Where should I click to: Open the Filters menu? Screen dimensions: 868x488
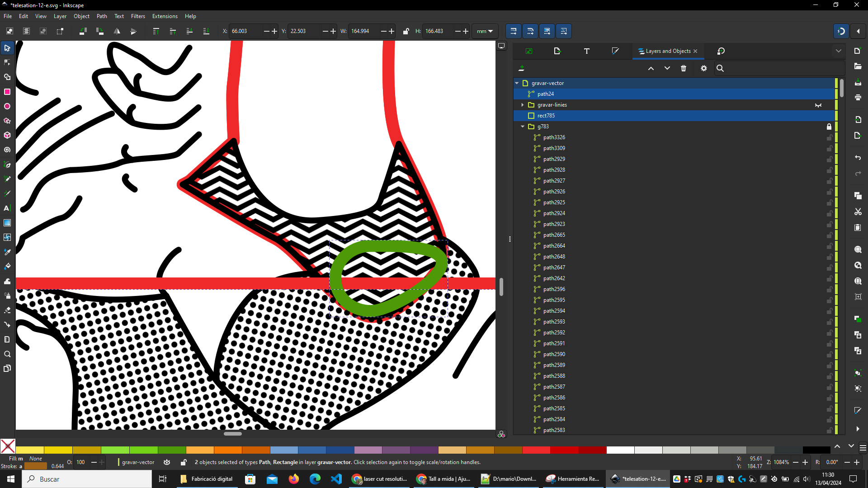(138, 16)
